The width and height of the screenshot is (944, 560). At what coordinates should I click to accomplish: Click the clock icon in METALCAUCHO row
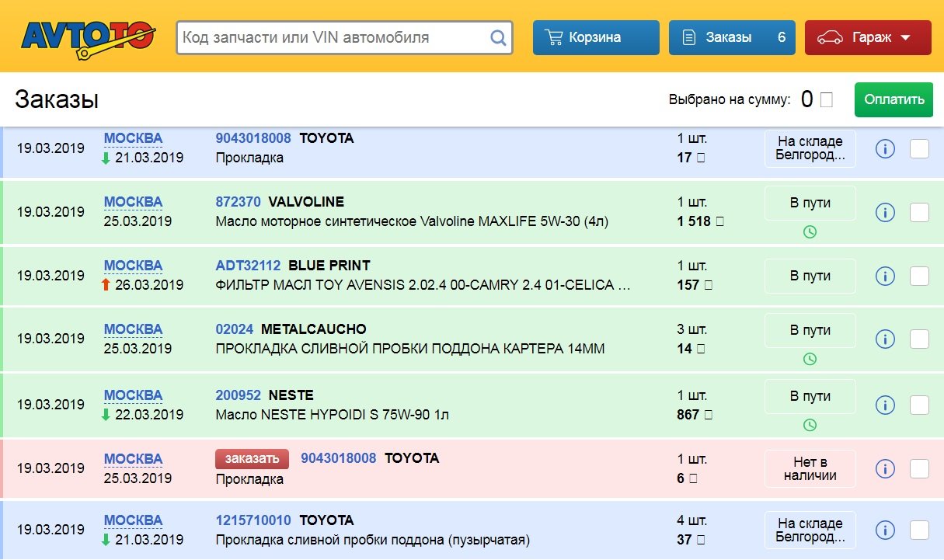(x=810, y=359)
